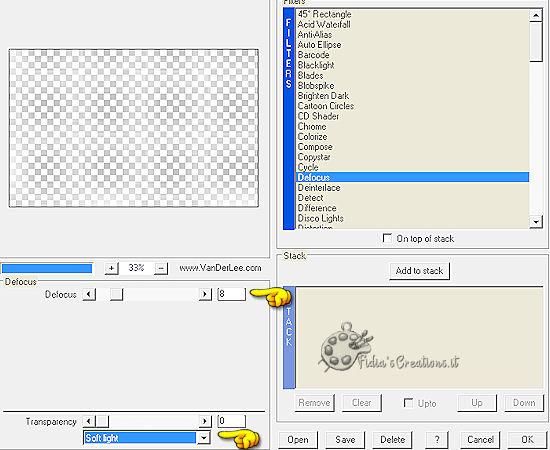Click the Save button

(x=345, y=439)
